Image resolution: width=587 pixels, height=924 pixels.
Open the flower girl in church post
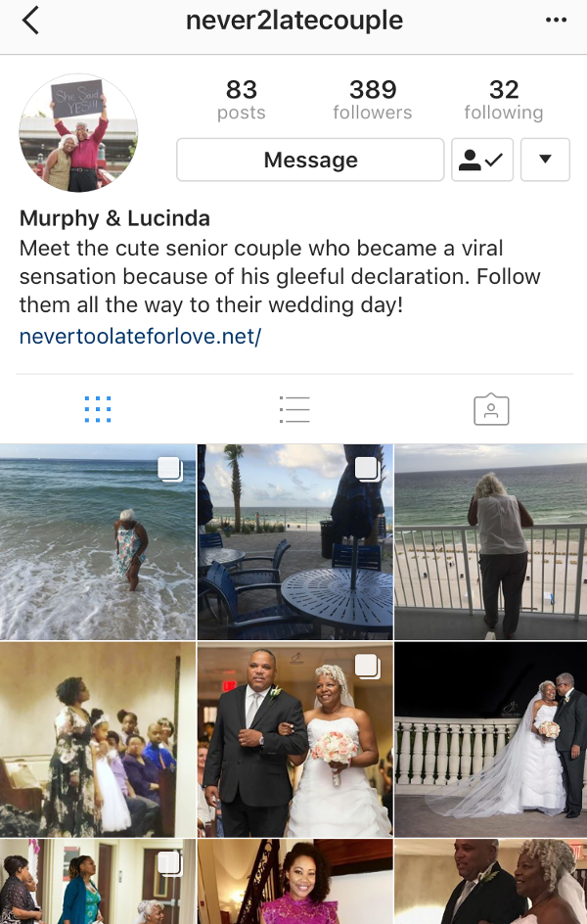(x=98, y=740)
